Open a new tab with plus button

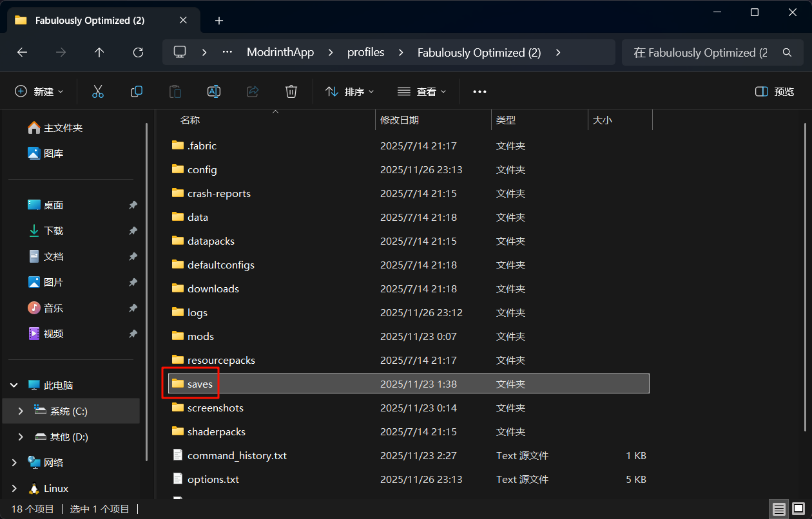tap(219, 21)
